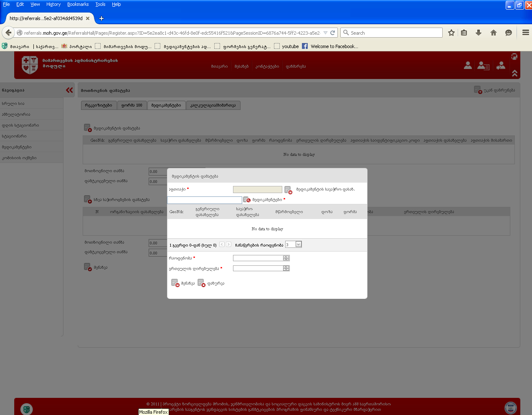
Task: Open the Firefox downloads arrow icon
Action: pos(479,33)
